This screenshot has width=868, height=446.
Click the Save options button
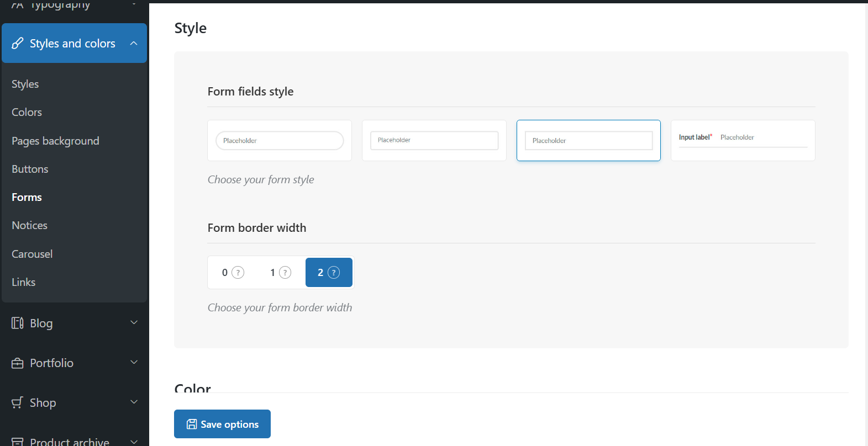click(x=222, y=424)
